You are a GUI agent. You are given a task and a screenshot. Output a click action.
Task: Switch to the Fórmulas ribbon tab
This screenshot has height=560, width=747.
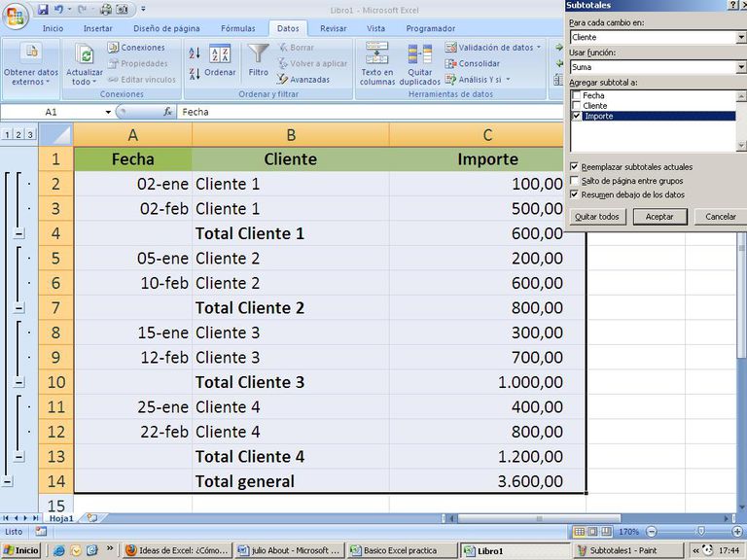(x=237, y=28)
